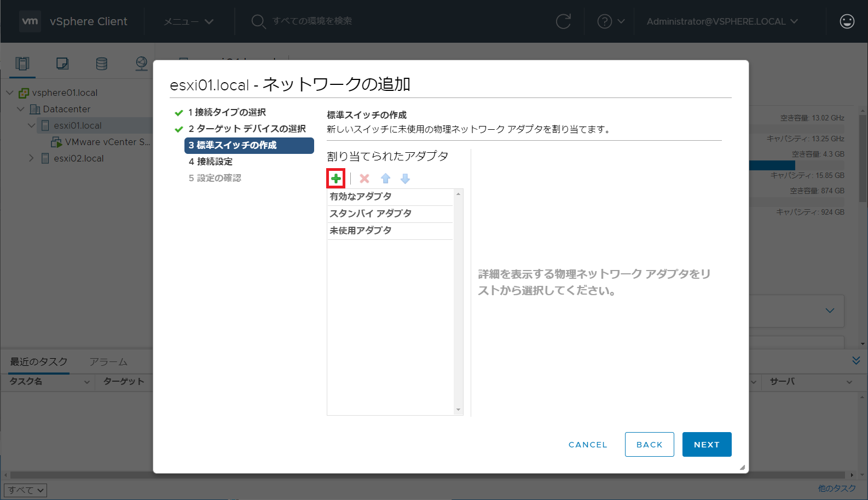
Task: Click the esxi02.local host icon
Action: pos(45,158)
